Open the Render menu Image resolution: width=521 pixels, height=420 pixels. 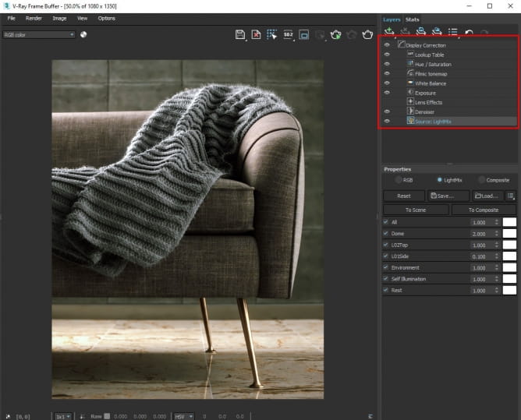[x=34, y=18]
